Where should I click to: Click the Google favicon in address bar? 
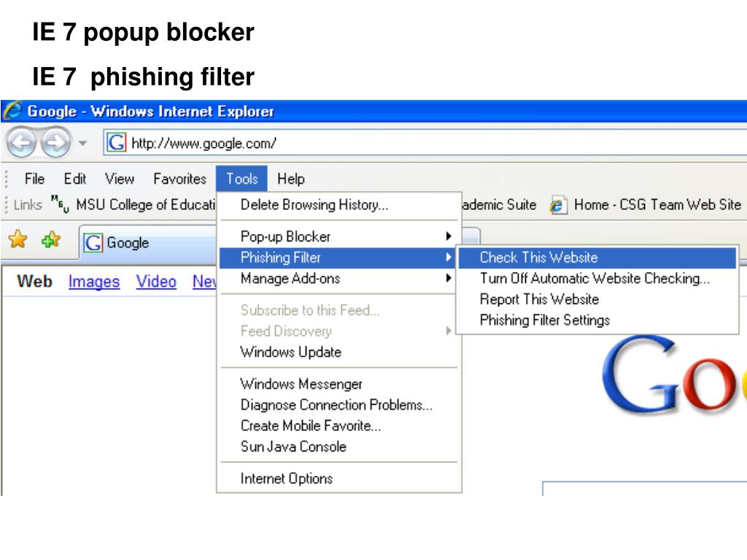click(x=116, y=142)
